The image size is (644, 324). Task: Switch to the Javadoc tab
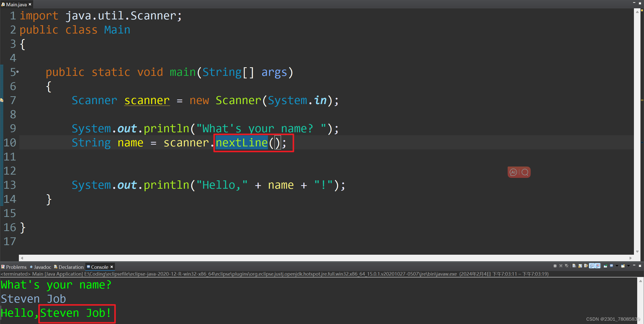coord(41,267)
